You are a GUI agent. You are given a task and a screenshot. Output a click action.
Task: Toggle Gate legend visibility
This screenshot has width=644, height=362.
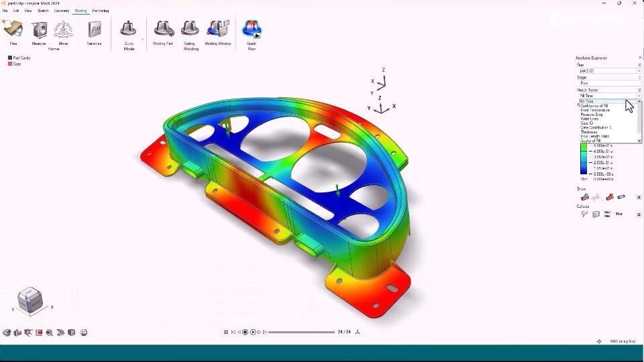click(x=14, y=64)
